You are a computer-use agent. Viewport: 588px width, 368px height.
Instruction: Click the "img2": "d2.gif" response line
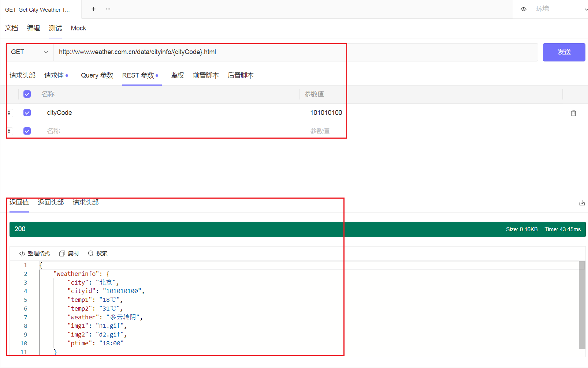point(97,335)
